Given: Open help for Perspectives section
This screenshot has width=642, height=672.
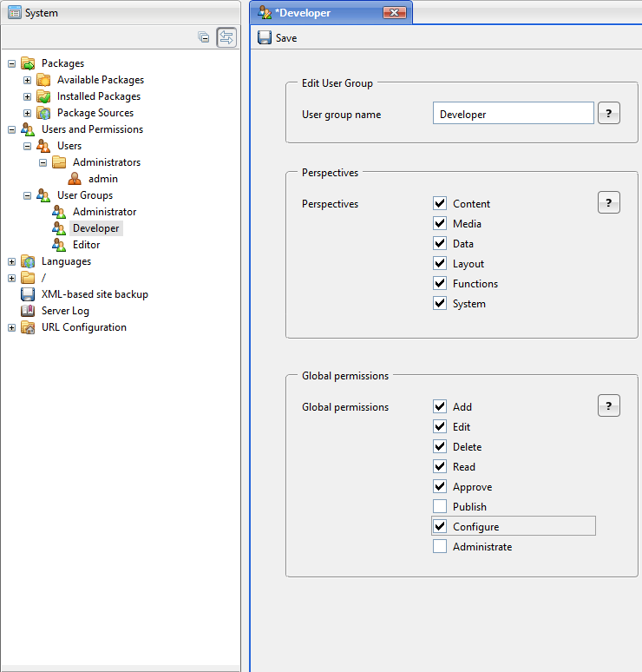Looking at the screenshot, I should click(608, 202).
